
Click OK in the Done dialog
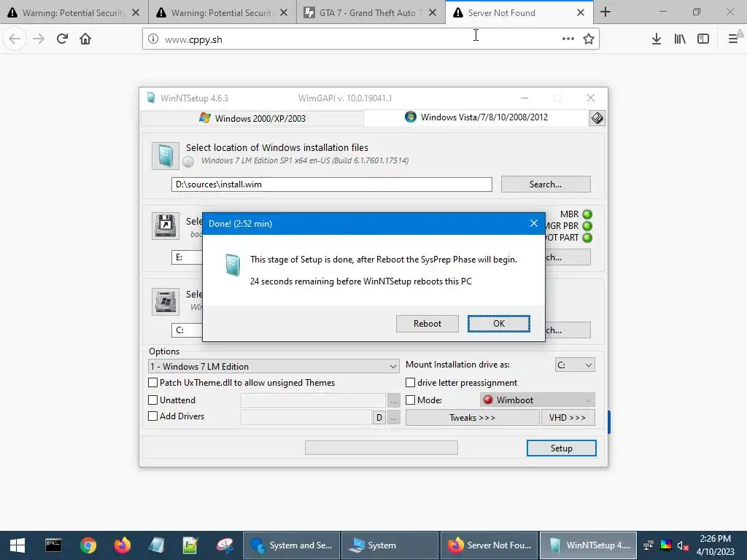pos(498,323)
